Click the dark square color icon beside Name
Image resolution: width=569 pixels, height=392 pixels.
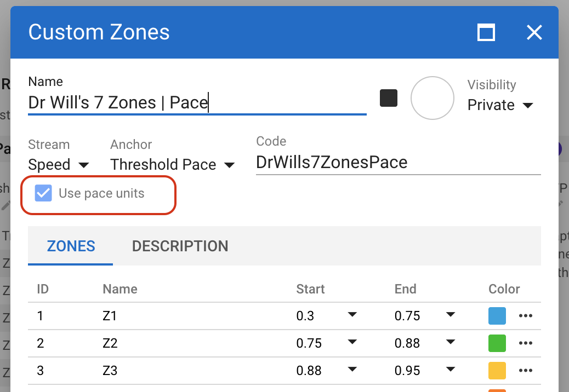(389, 99)
